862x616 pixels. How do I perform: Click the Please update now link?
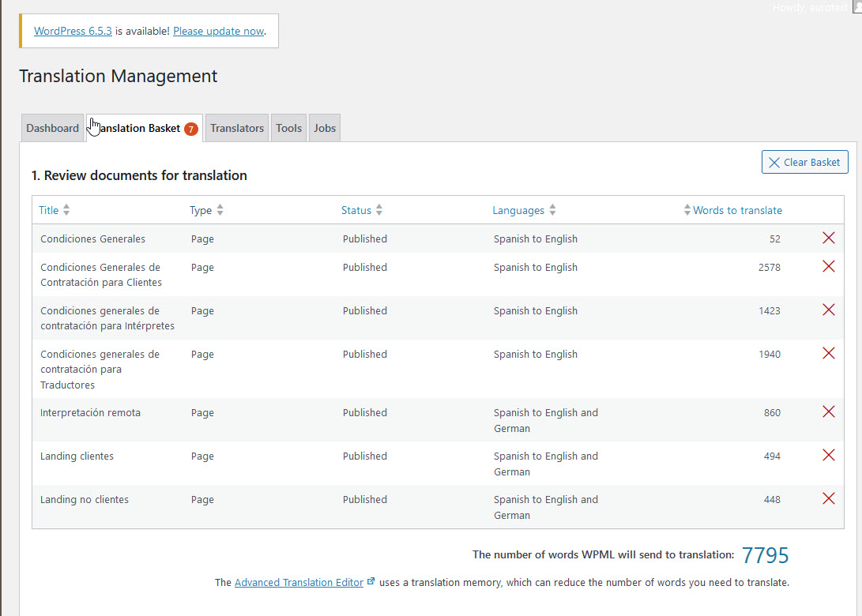pos(218,32)
